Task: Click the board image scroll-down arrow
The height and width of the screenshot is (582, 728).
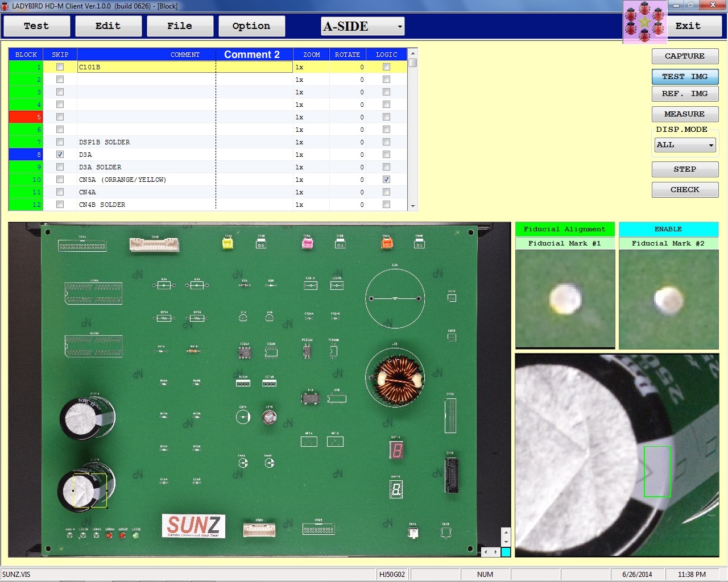Action: tap(506, 542)
